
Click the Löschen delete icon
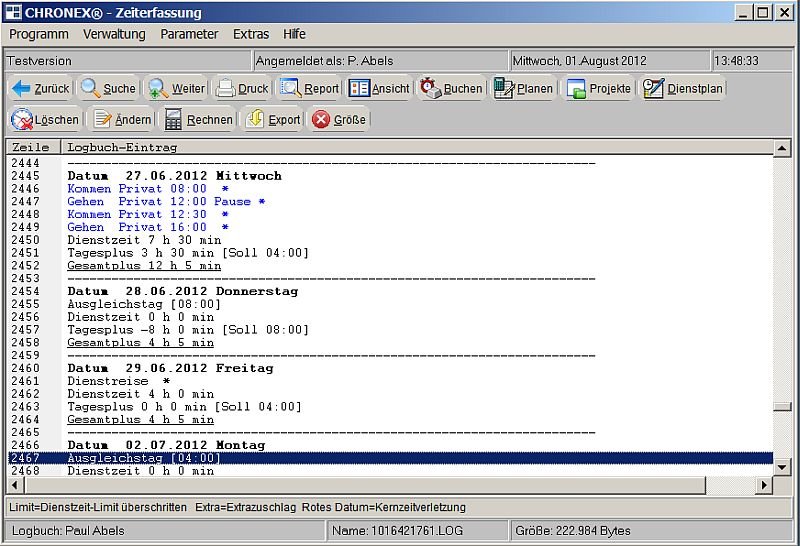coord(22,119)
